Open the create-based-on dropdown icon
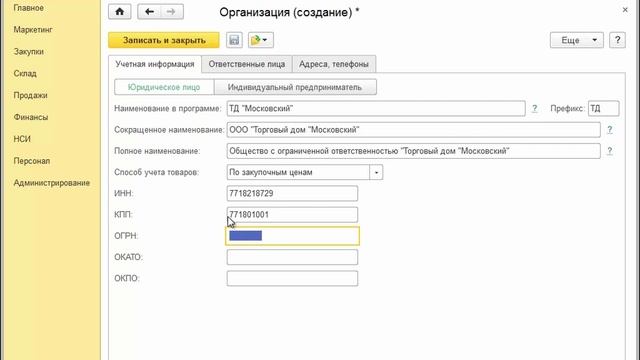 [260, 40]
